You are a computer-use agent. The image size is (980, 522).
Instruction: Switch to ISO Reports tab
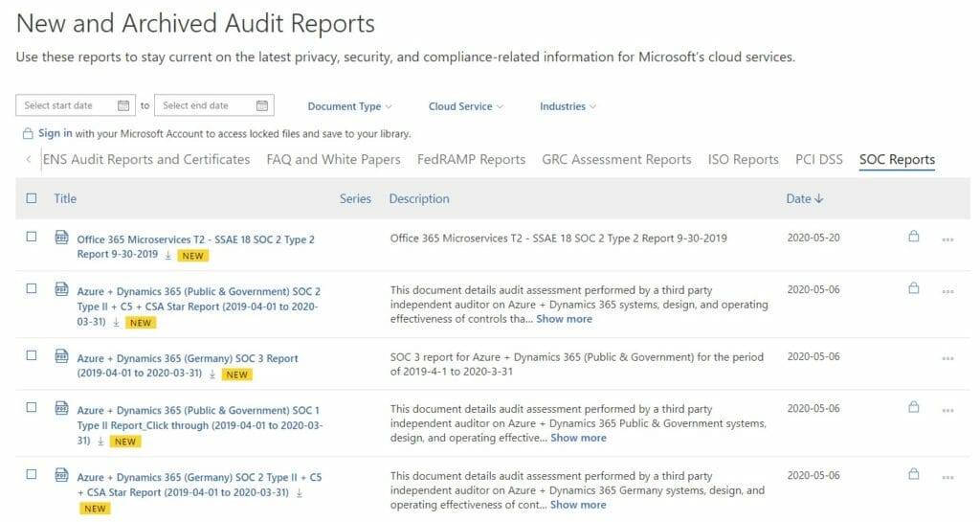coord(743,159)
